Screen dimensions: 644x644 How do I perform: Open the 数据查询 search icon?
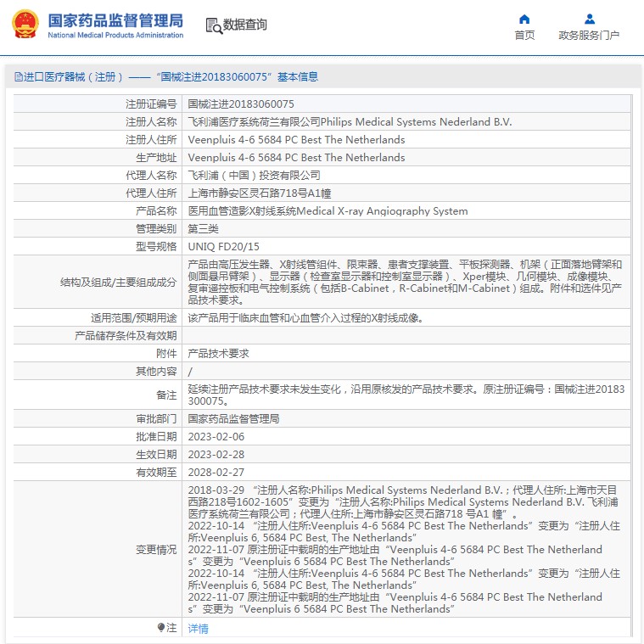pos(214,25)
